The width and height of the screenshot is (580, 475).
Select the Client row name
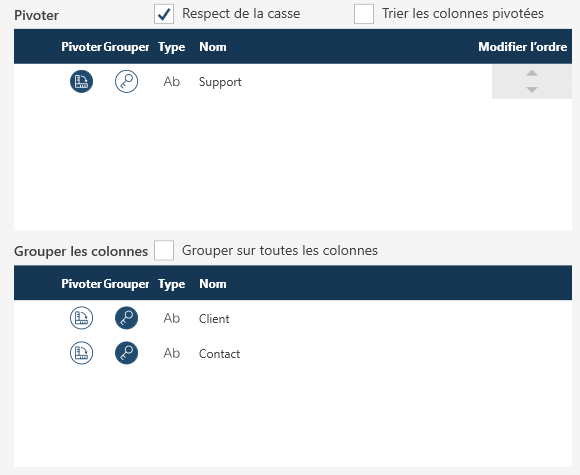click(214, 319)
